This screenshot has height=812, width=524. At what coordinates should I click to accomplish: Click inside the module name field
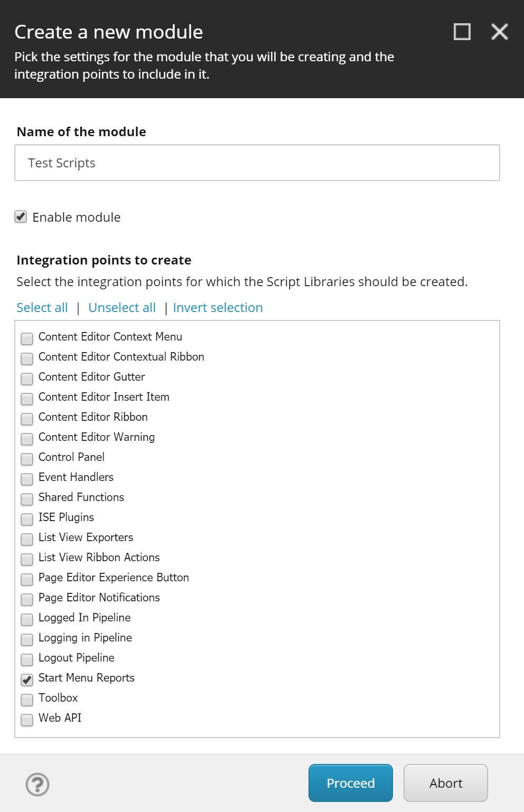pyautogui.click(x=257, y=163)
